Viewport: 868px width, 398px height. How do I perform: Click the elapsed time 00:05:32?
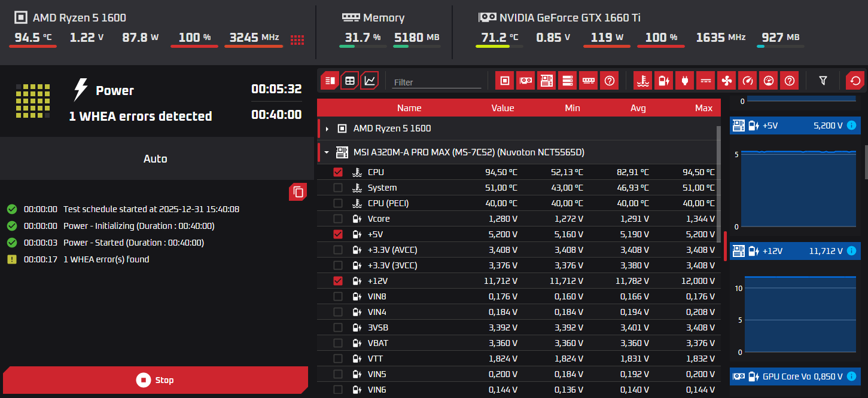[x=276, y=89]
